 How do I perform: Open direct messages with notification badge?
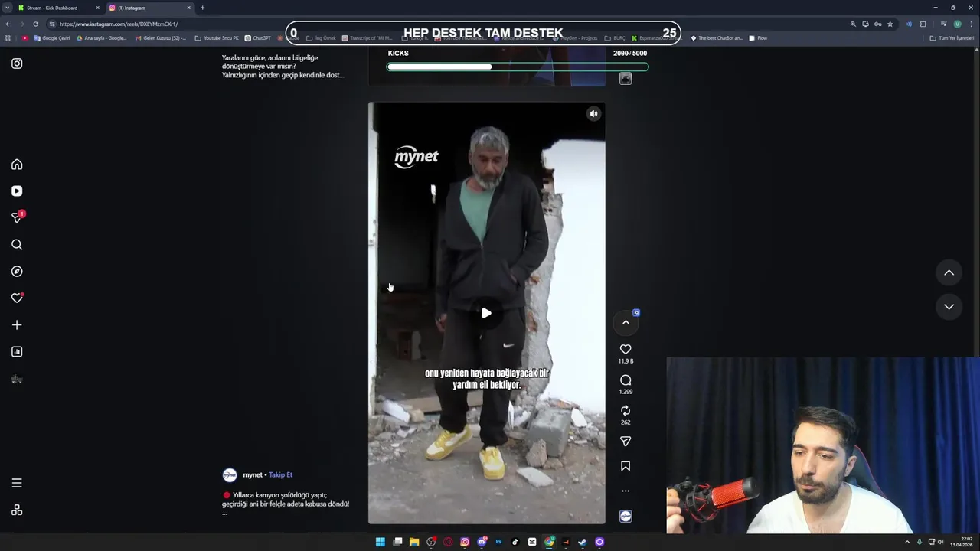pyautogui.click(x=17, y=217)
